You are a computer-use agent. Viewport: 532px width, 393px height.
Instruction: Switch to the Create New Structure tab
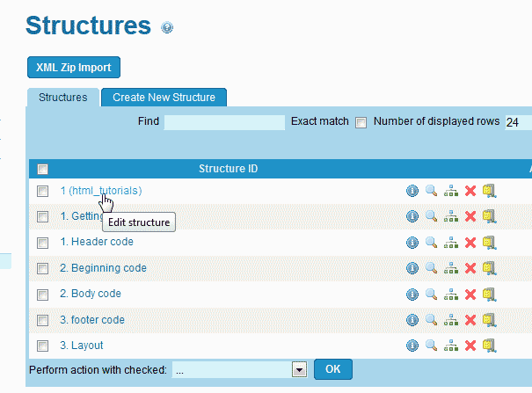coord(164,98)
